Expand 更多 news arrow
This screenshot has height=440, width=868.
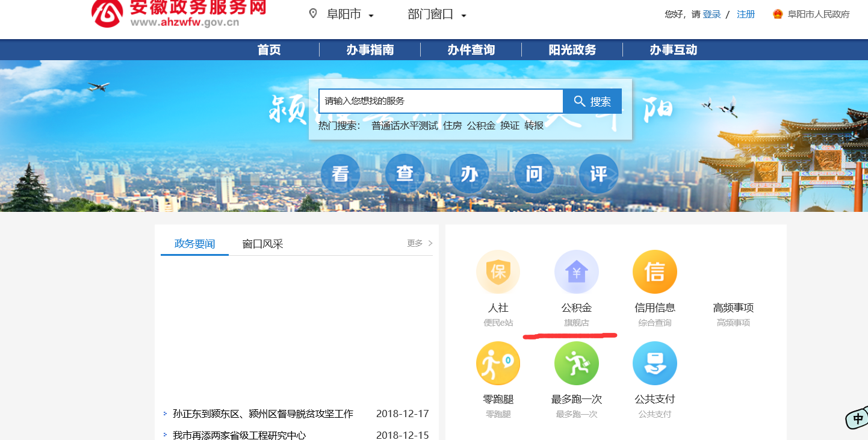pyautogui.click(x=420, y=243)
